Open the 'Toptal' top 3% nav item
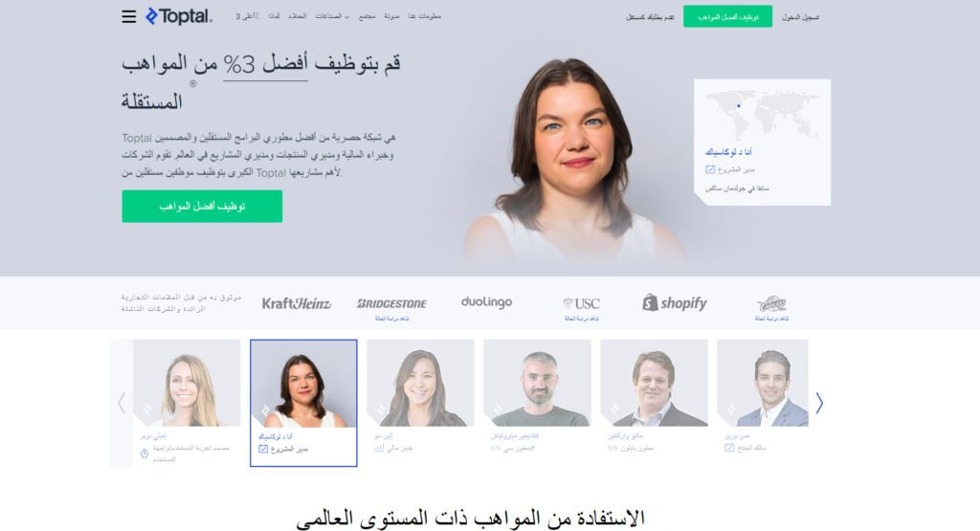This screenshot has height=531, width=980. click(247, 16)
